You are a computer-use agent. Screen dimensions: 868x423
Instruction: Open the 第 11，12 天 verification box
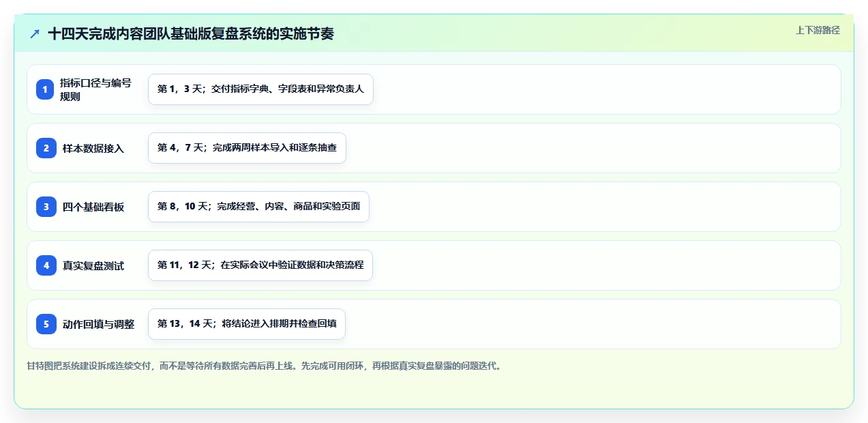point(260,265)
